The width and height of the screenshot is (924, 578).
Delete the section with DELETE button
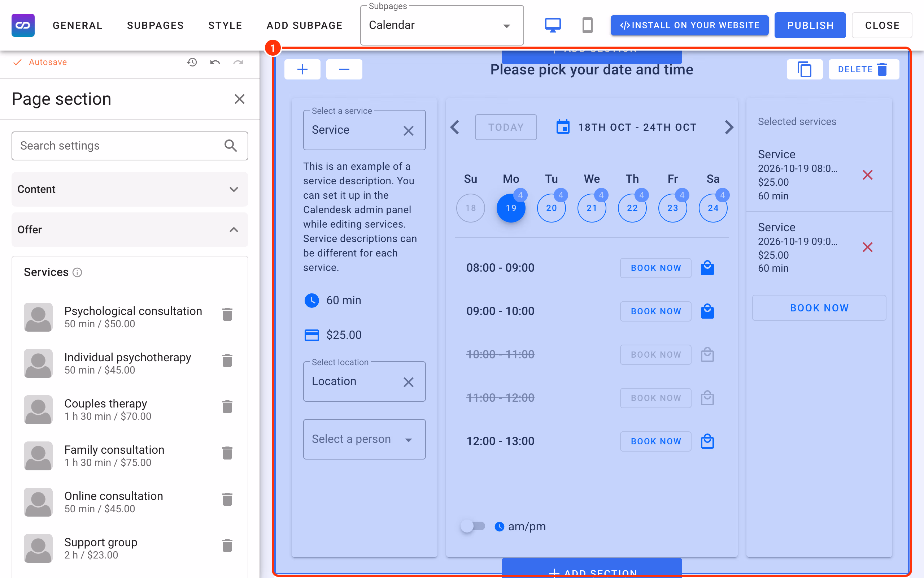pyautogui.click(x=864, y=70)
